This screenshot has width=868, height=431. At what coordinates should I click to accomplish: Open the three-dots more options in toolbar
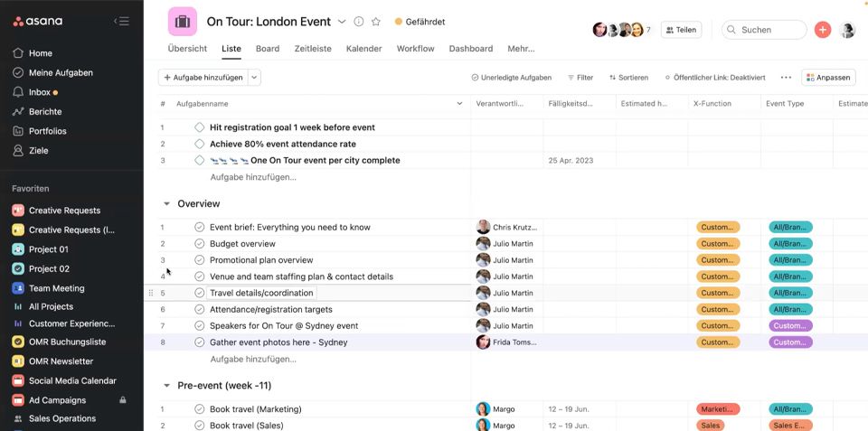[x=786, y=78]
